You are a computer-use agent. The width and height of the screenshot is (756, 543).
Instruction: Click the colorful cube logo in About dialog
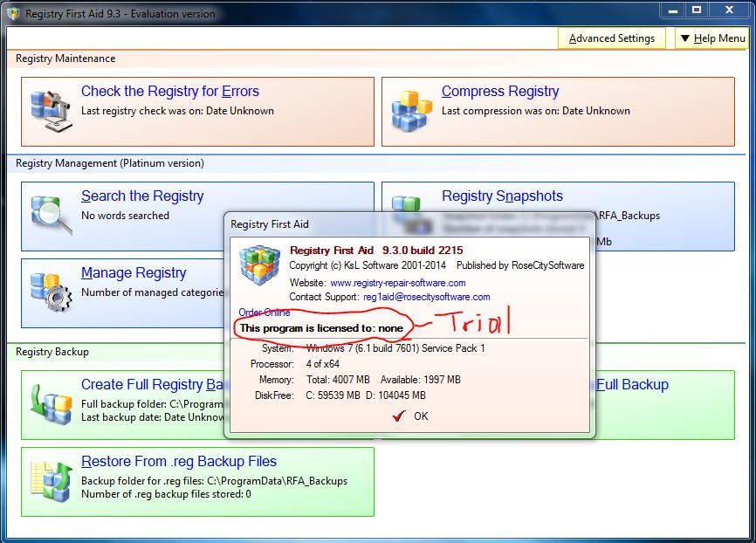[260, 267]
